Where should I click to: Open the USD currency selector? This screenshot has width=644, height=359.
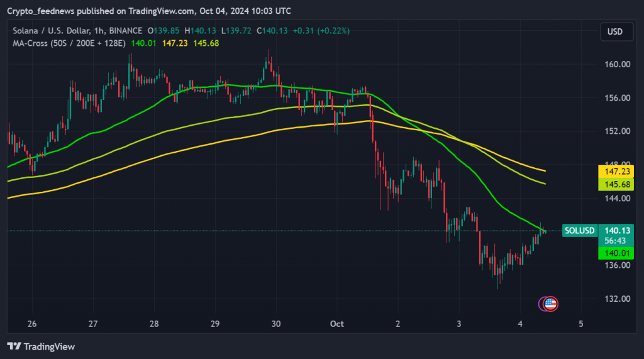(x=616, y=31)
